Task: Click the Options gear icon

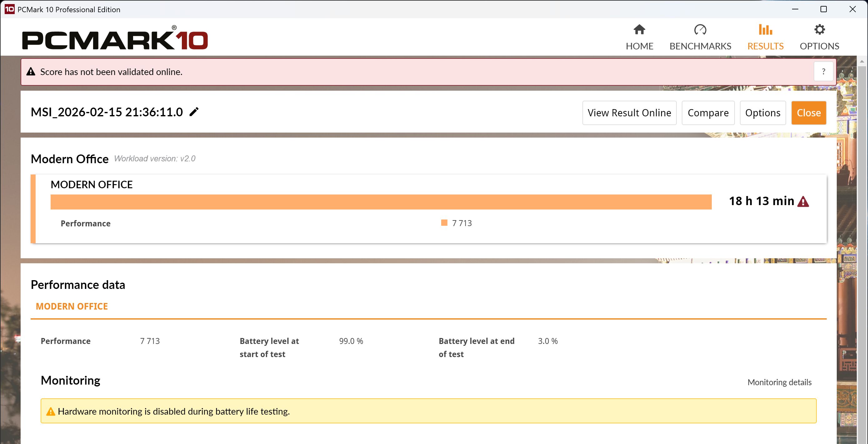Action: point(819,30)
